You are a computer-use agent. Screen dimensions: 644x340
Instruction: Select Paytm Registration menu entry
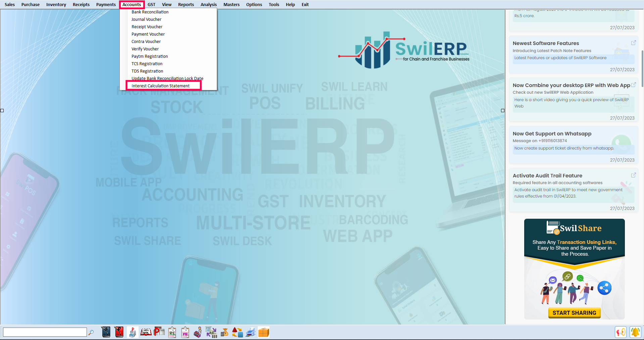coord(168,56)
